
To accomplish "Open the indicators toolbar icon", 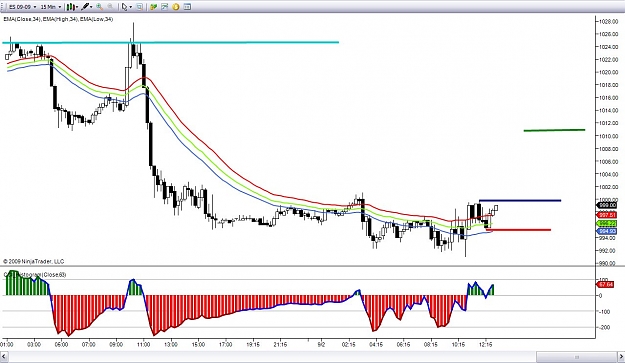I will pos(153,7).
